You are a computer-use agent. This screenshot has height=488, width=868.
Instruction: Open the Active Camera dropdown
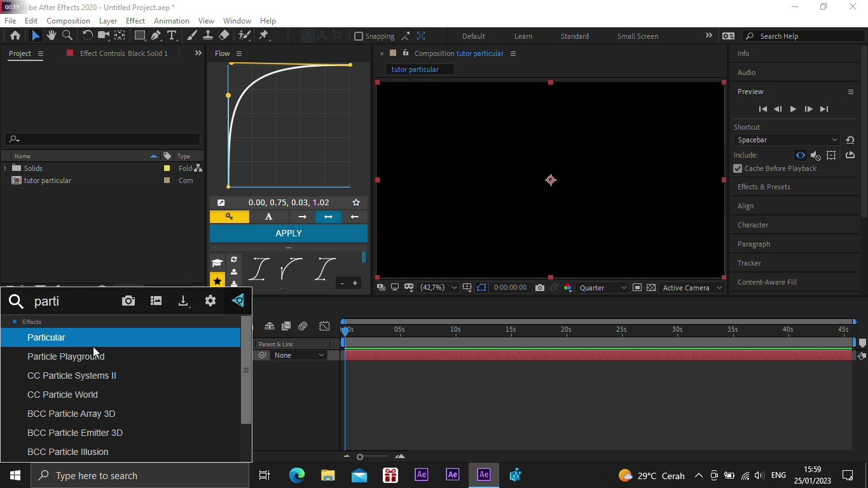(x=692, y=288)
